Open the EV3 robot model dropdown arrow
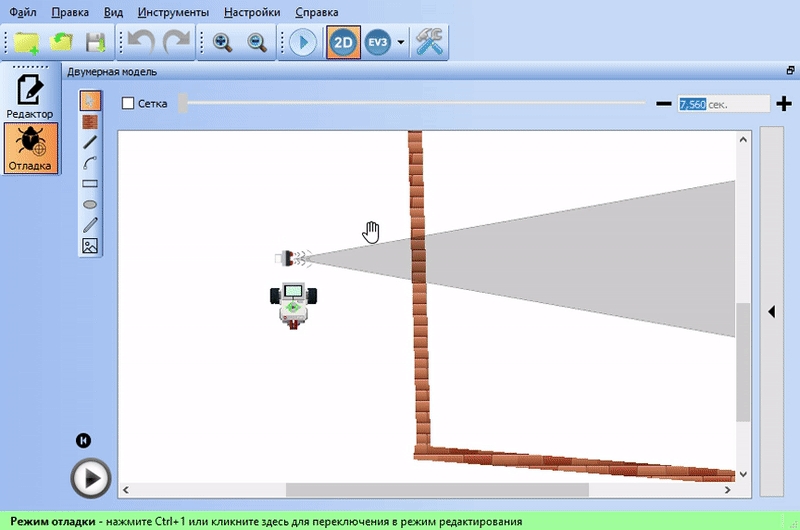Screen dimensions: 800x530 click(401, 43)
